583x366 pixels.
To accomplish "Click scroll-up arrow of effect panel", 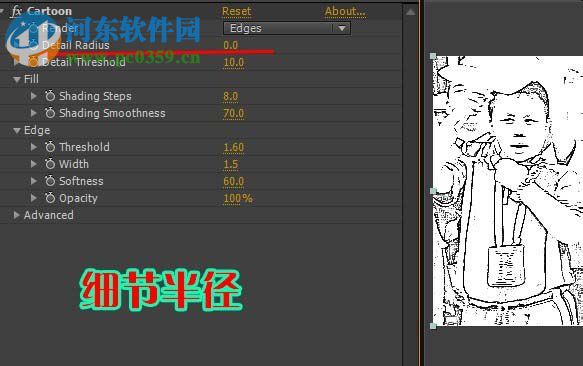I will click(x=410, y=12).
